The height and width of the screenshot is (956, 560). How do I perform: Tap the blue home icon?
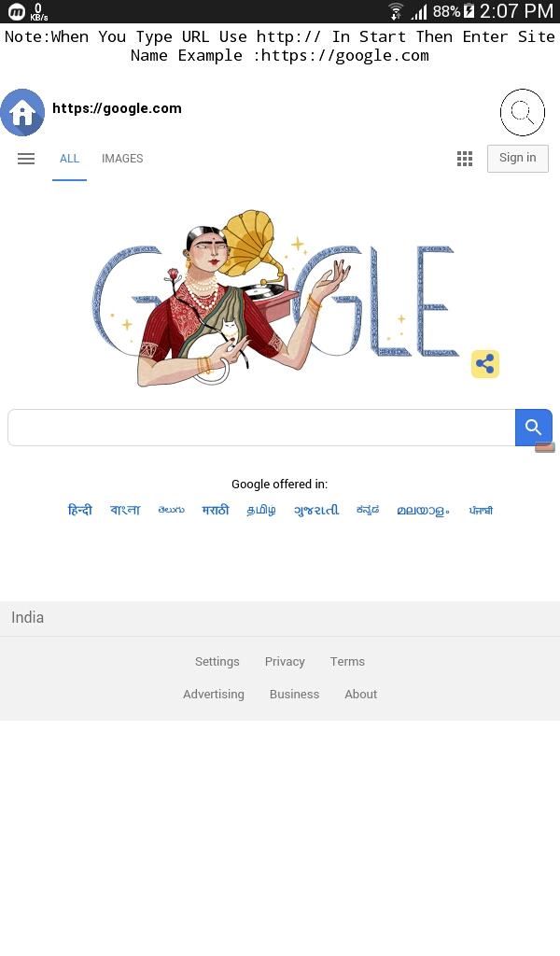click(x=22, y=113)
